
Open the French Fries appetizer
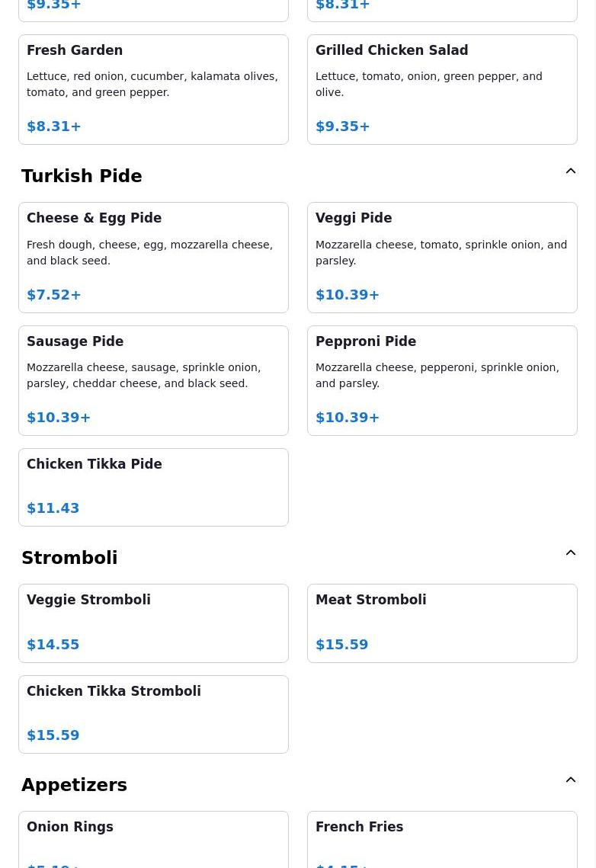tap(442, 839)
